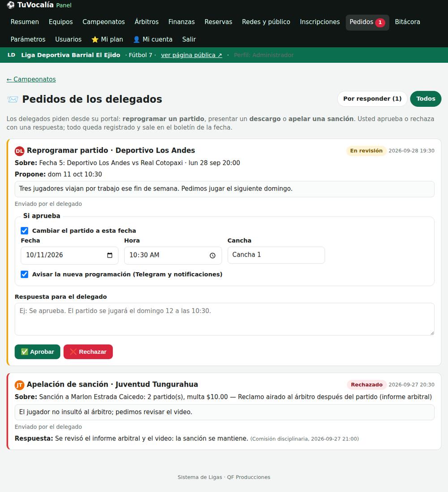The width and height of the screenshot is (448, 492).
Task: Click the Hora time input 10:30 AM
Action: coord(173,255)
